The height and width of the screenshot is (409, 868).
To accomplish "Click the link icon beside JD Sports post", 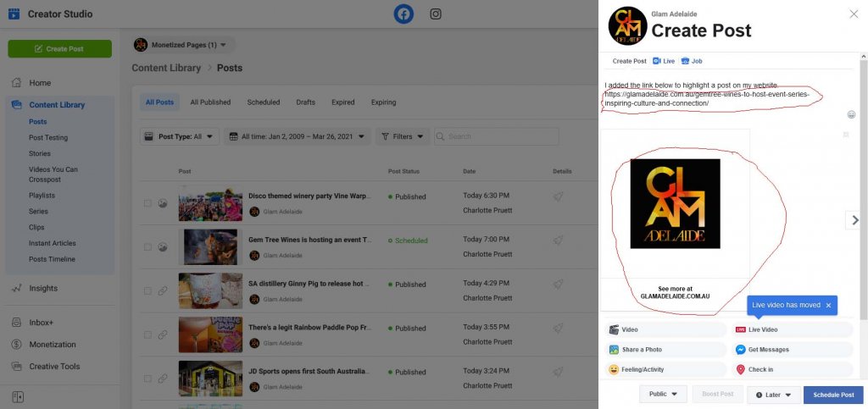I will point(163,379).
